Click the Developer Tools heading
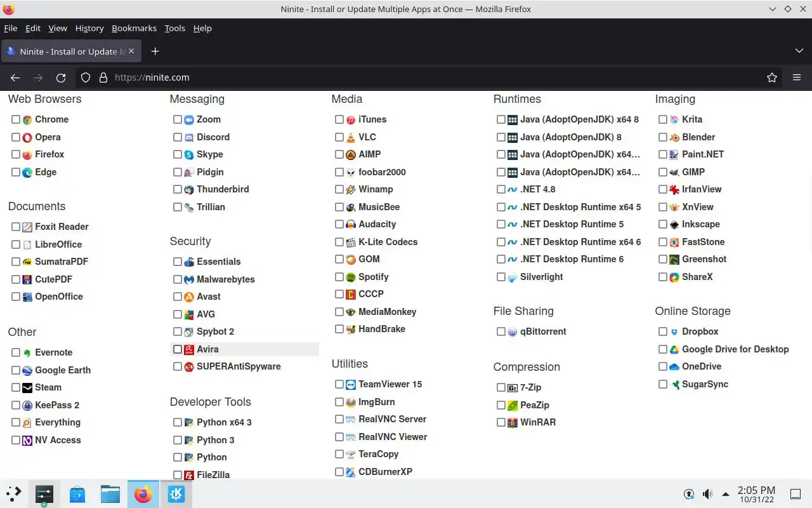The image size is (812, 508). [x=211, y=402]
